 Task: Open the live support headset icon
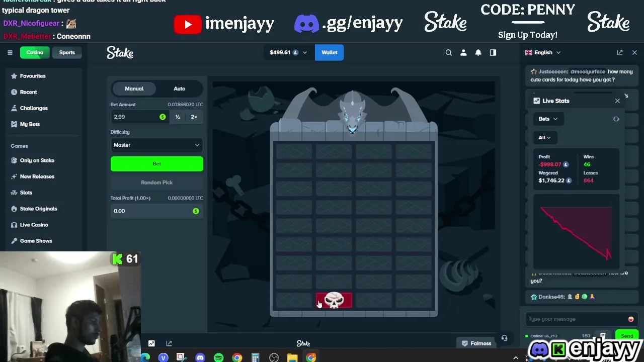point(504,338)
